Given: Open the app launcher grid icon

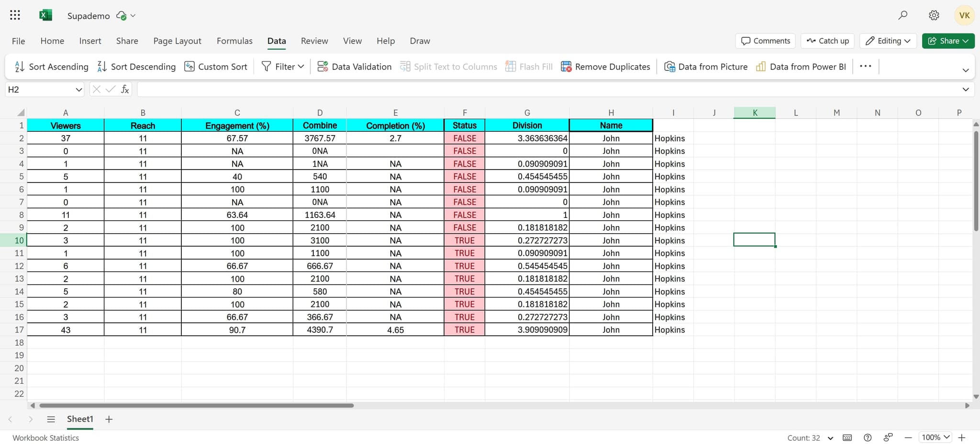Looking at the screenshot, I should click(x=15, y=15).
